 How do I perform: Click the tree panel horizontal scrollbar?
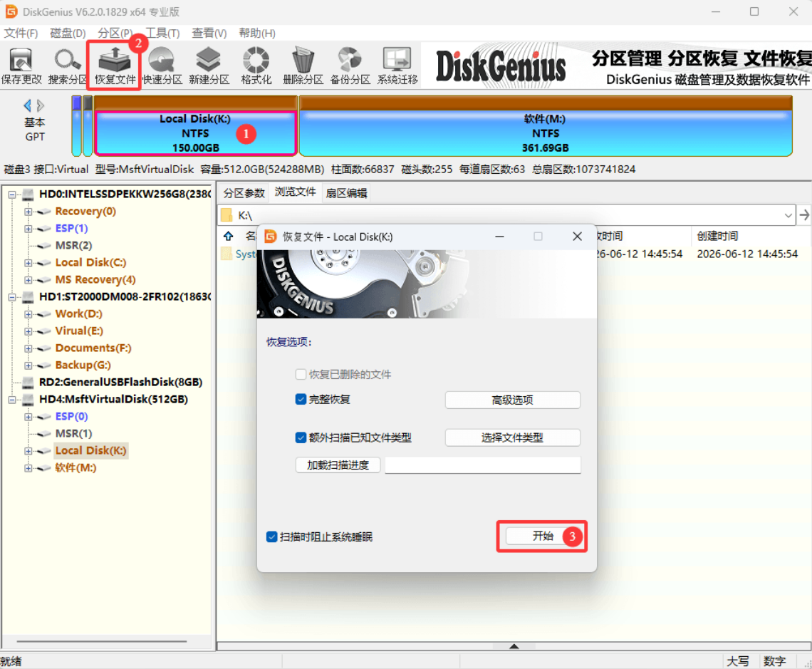coord(101,641)
